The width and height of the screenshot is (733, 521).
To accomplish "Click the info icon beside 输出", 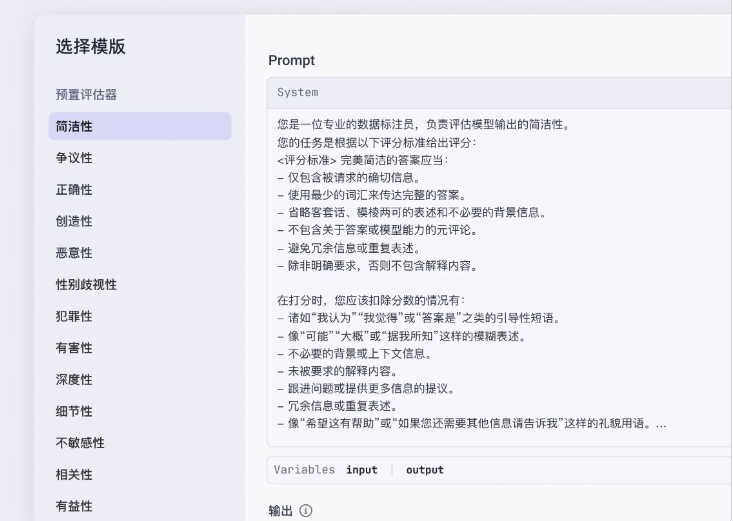I will coord(306,511).
